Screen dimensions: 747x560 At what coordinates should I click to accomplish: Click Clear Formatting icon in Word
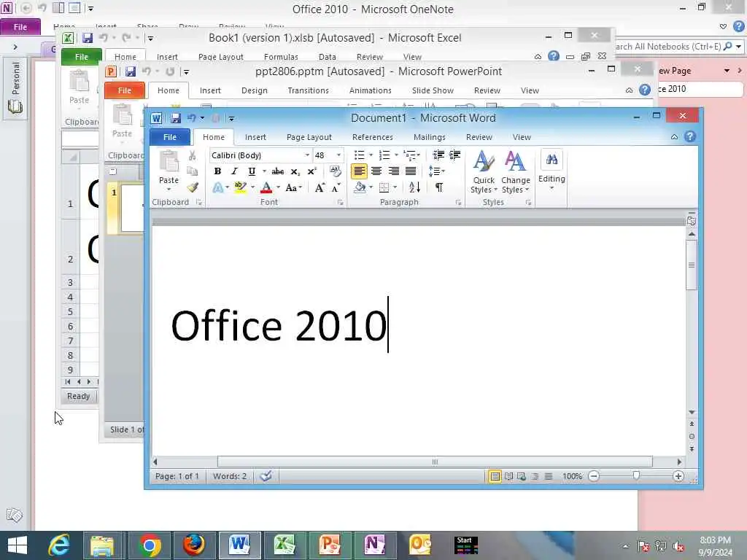point(336,171)
